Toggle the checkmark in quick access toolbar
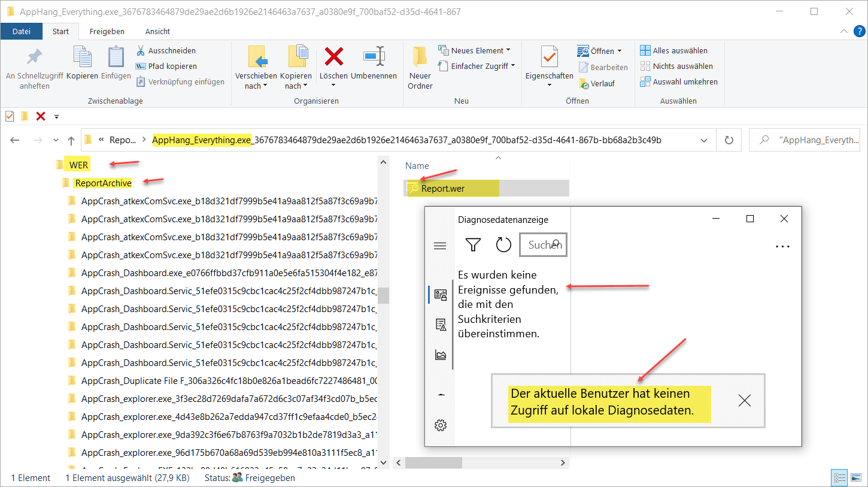The width and height of the screenshot is (868, 487). [10, 116]
